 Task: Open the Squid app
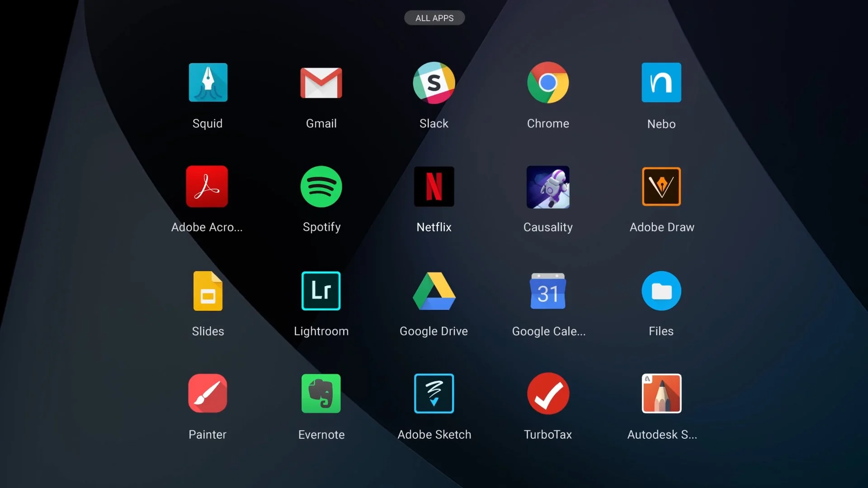[208, 83]
